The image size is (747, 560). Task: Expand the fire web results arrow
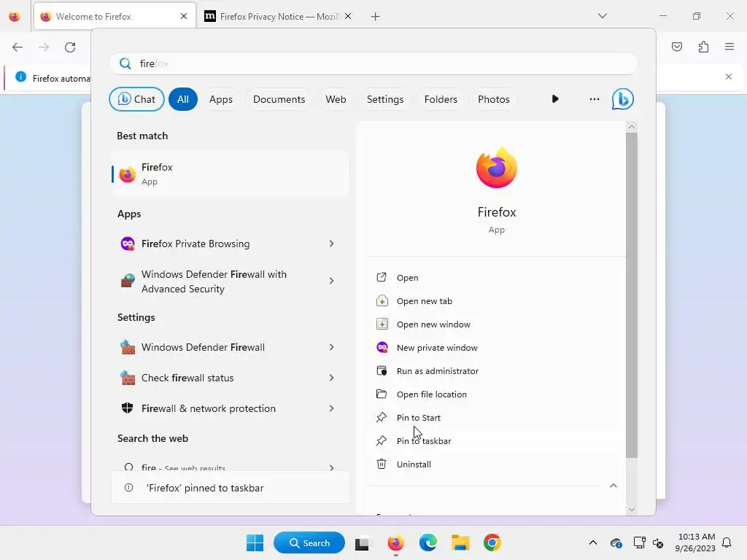click(x=332, y=467)
